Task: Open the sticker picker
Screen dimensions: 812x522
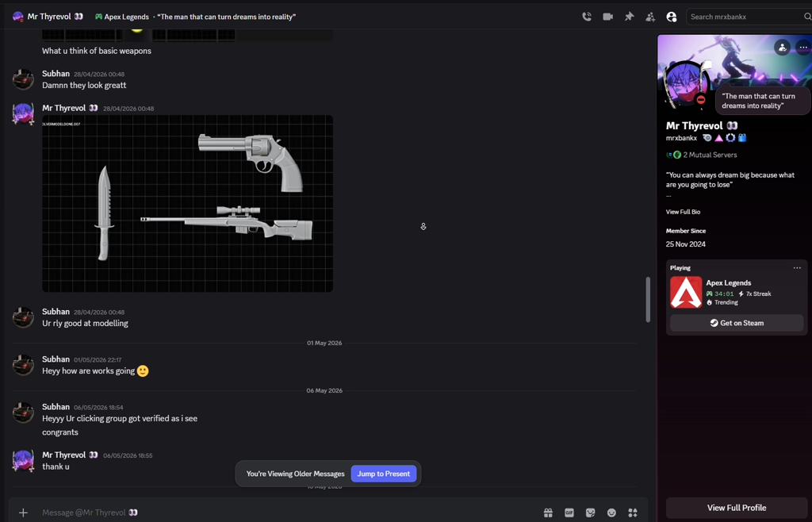Action: click(x=590, y=512)
